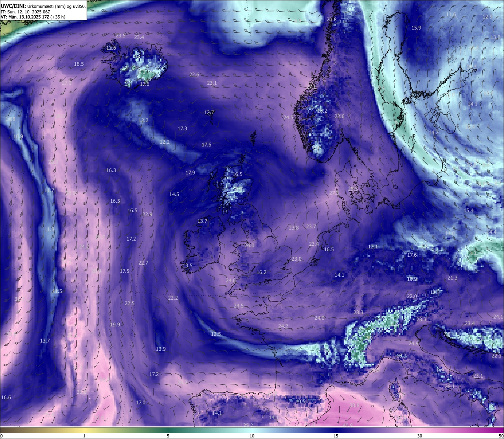Click the map value 15.9
Viewport: 504px width, 439px height.
(416, 28)
